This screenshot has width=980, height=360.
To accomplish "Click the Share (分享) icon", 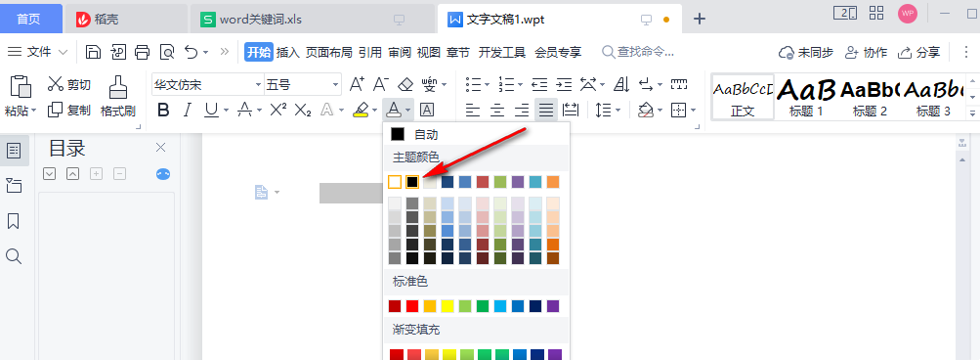I will click(x=918, y=53).
